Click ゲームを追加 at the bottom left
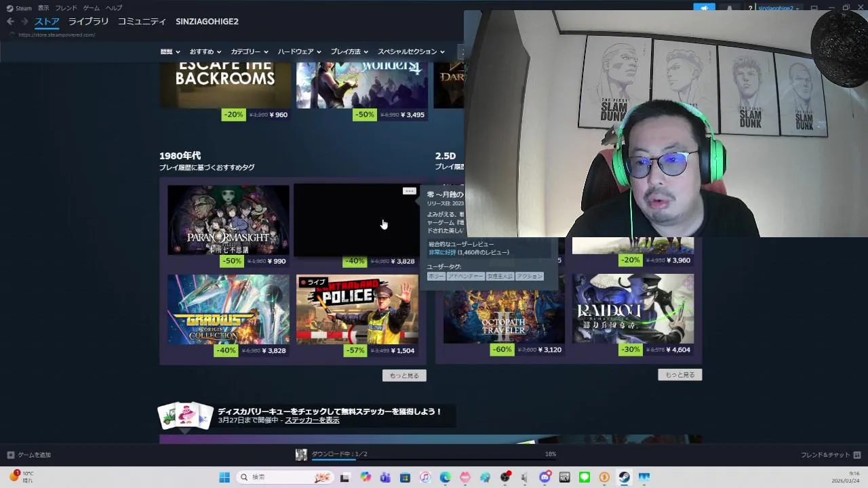 tap(34, 455)
